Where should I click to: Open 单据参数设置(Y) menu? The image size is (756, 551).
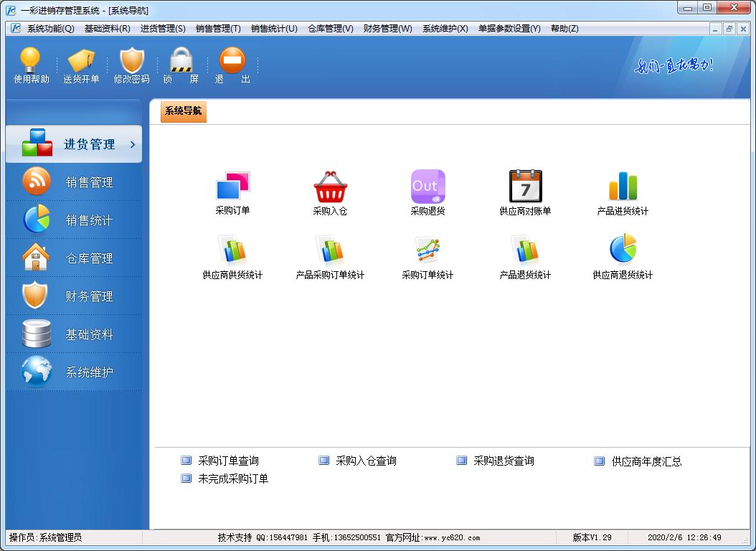click(x=509, y=29)
